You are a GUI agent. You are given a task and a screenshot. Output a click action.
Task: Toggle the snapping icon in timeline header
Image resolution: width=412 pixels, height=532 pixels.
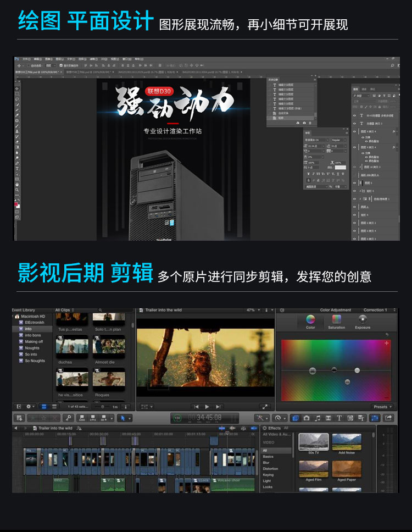[x=254, y=428]
